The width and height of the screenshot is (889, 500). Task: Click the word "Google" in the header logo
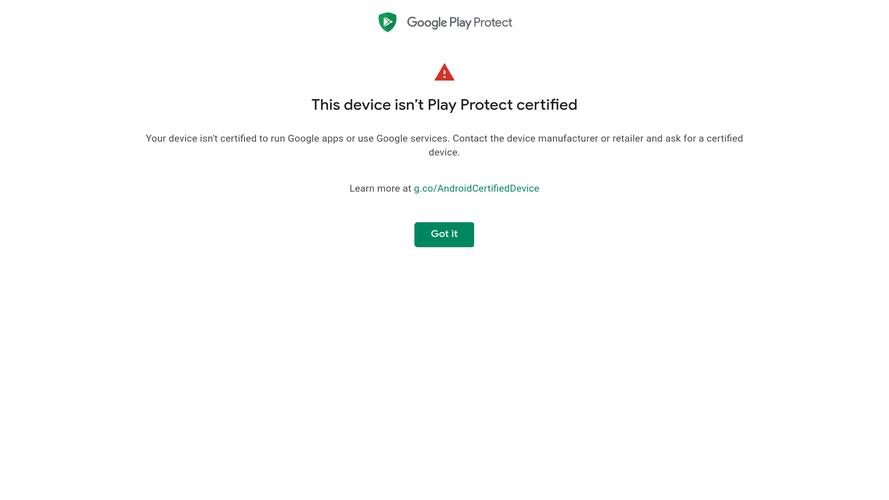click(427, 22)
